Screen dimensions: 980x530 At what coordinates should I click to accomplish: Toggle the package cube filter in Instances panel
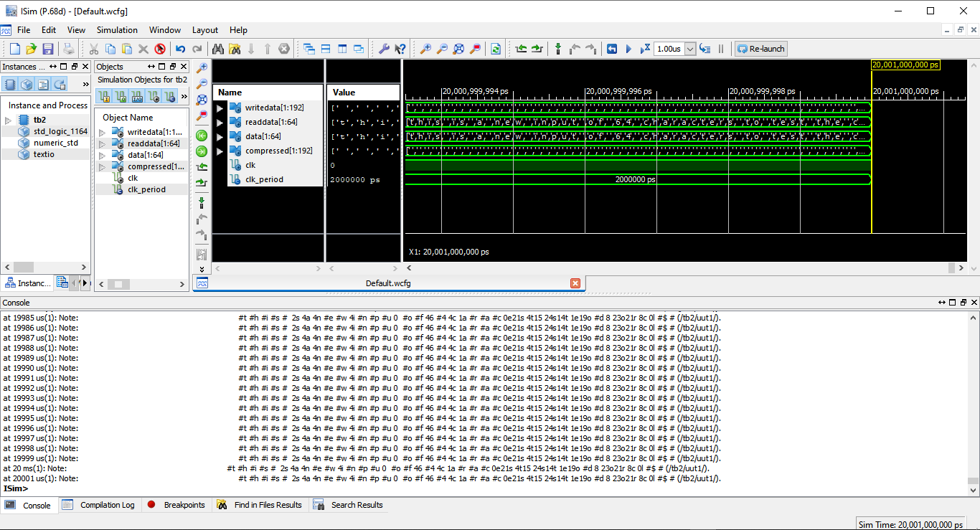point(27,84)
